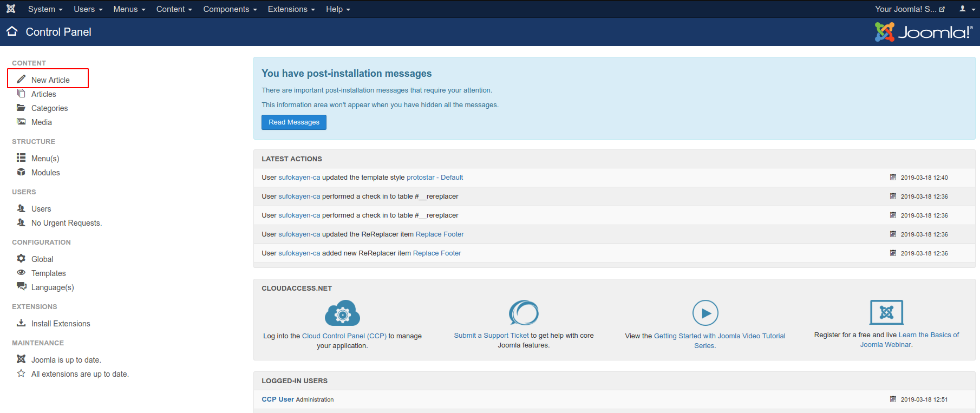Image resolution: width=980 pixels, height=413 pixels.
Task: Open 'Replace Footer' link in updated ReReplacer row
Action: (440, 234)
